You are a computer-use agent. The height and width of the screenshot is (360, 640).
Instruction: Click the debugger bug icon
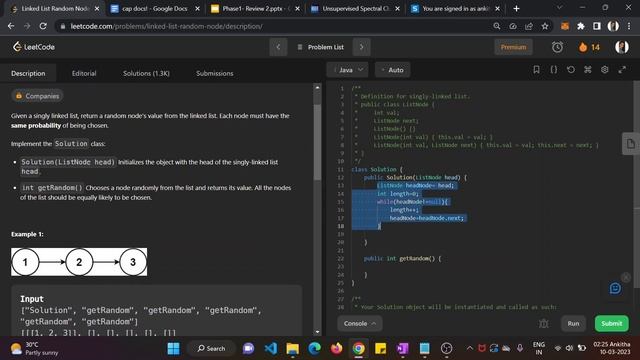[544, 323]
